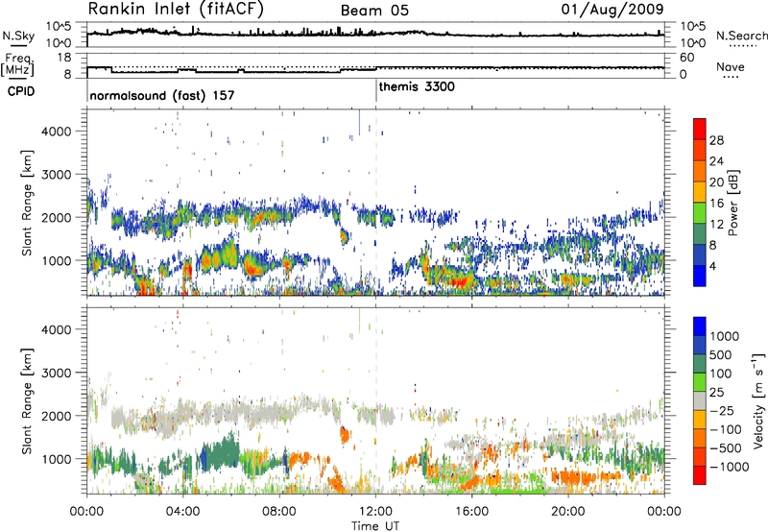
Task: Click the '08:00' time axis tick label
Action: [279, 512]
